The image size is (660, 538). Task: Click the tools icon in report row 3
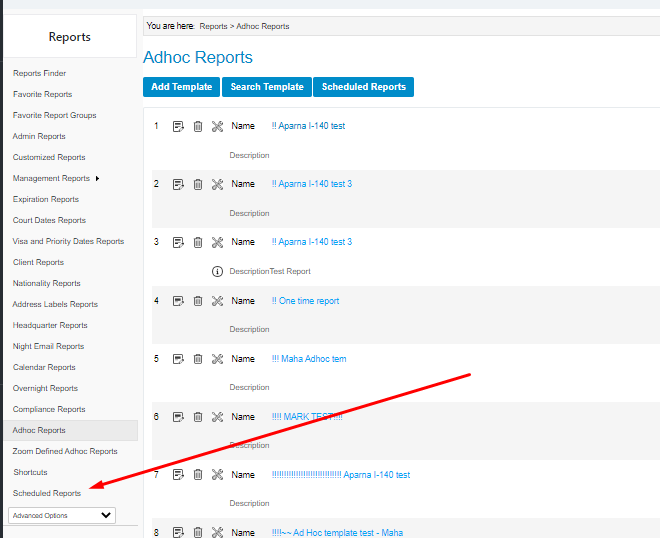(217, 243)
